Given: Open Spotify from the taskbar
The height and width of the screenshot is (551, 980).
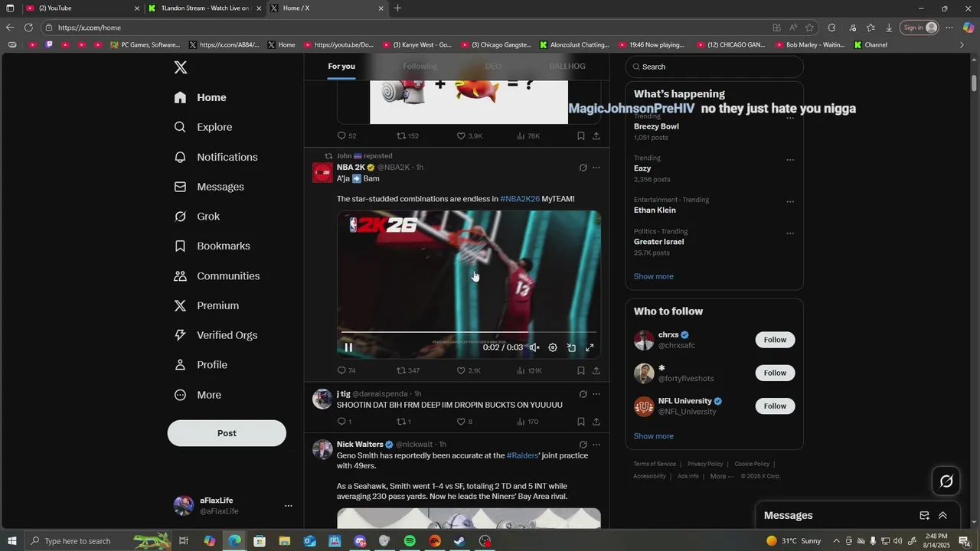Looking at the screenshot, I should (410, 541).
